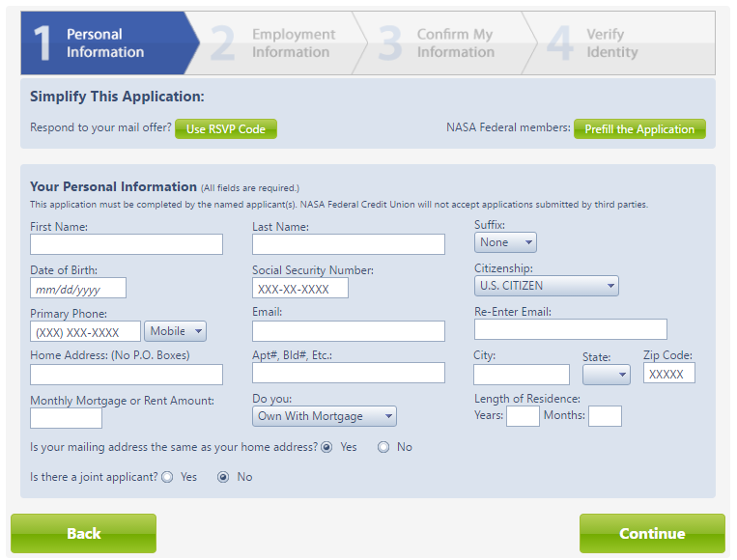Viewport: 737px width, 560px height.
Task: Click the Use RSVP Code button
Action: point(226,128)
